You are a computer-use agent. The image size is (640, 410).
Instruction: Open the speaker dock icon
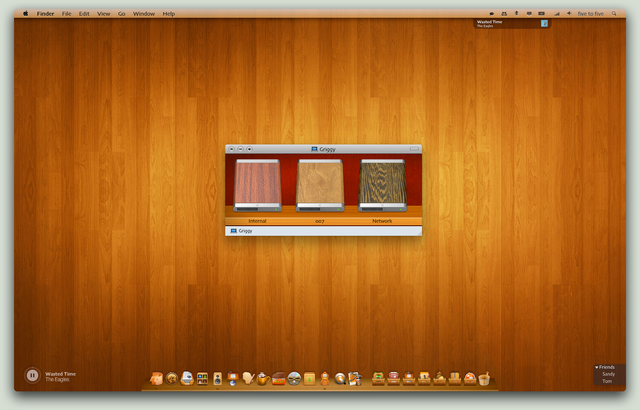point(218,379)
